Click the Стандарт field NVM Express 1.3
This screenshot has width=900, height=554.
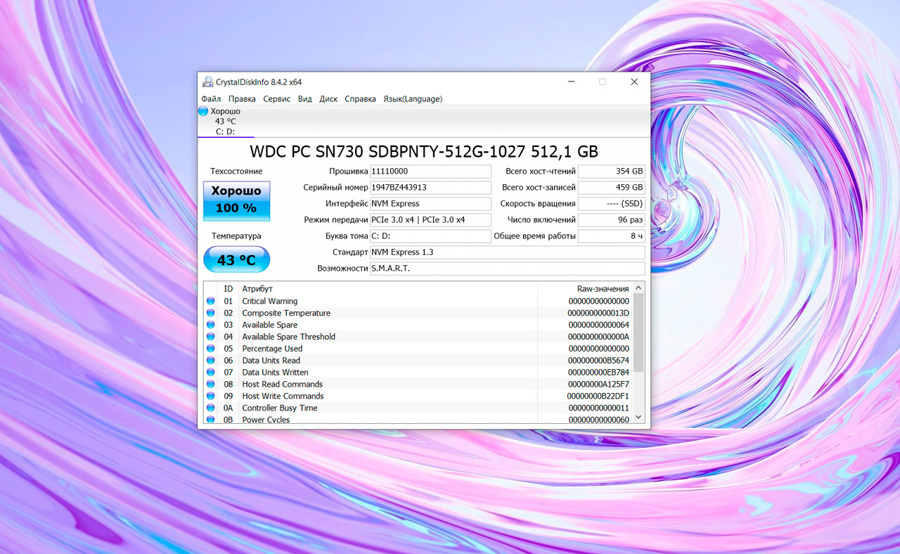(x=507, y=252)
